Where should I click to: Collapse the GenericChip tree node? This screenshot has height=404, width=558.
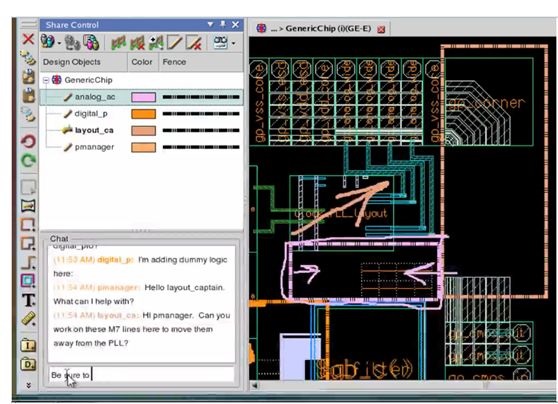46,80
